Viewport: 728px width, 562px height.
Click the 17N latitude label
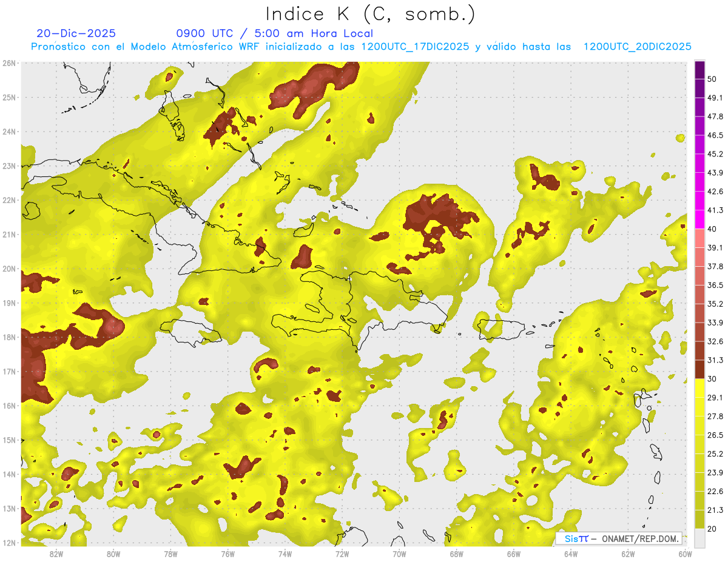click(9, 371)
